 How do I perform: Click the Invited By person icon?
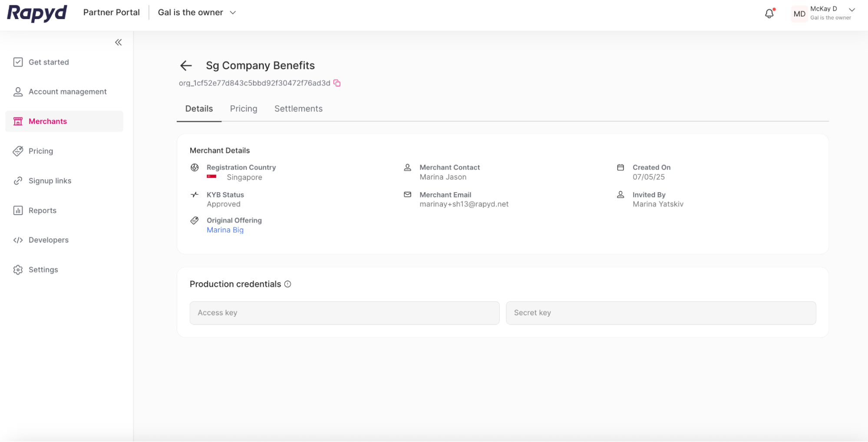(620, 195)
